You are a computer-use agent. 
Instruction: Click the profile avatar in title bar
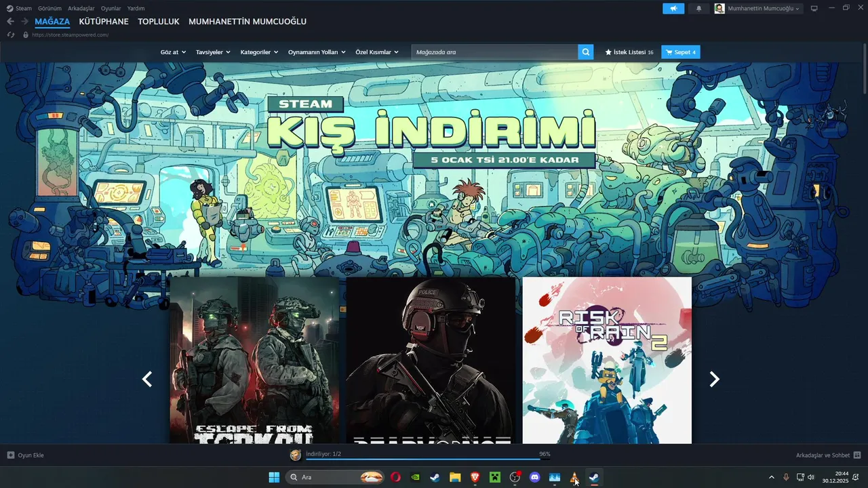coord(719,8)
